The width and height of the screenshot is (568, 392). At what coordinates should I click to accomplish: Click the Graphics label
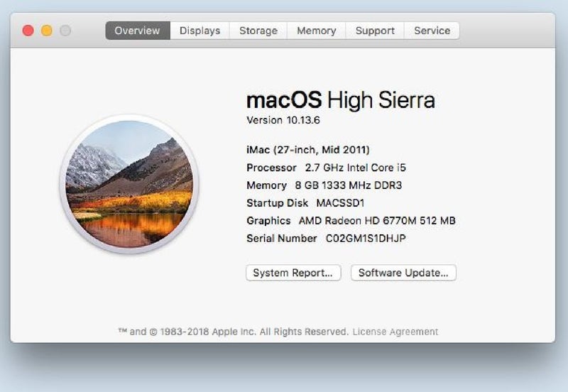point(268,221)
